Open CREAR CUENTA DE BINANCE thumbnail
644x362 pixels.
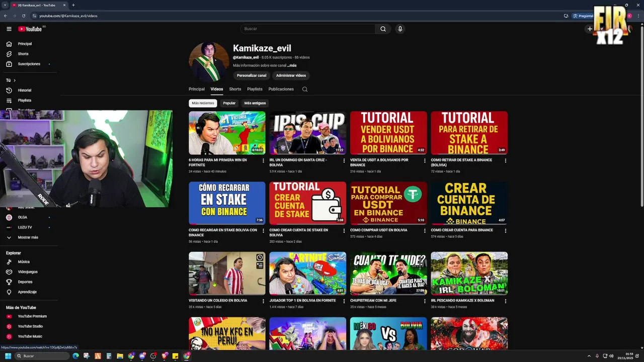pyautogui.click(x=469, y=203)
